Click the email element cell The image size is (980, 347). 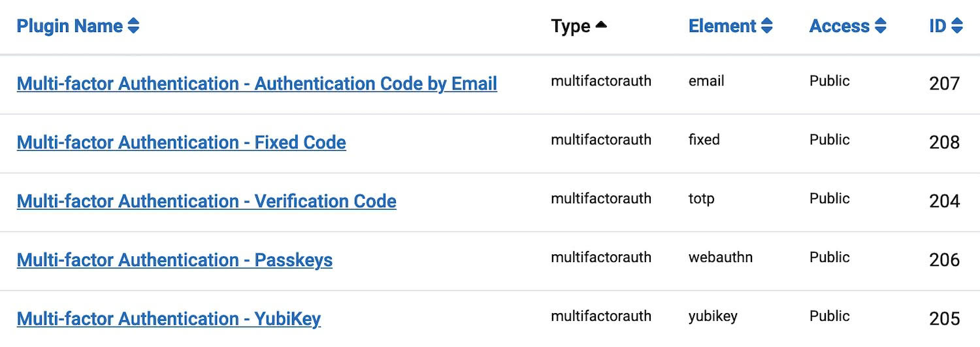click(x=706, y=81)
